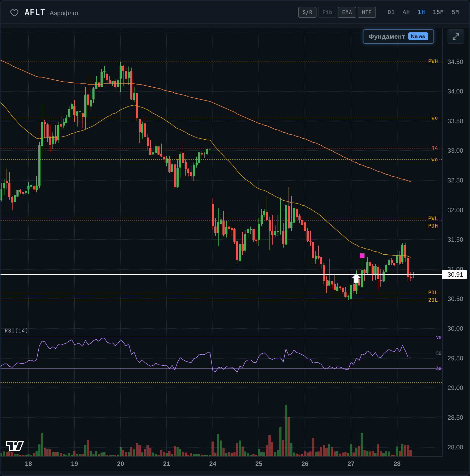Click date 28 on time axis
Screen dimensions: 470x476
pyautogui.click(x=397, y=464)
